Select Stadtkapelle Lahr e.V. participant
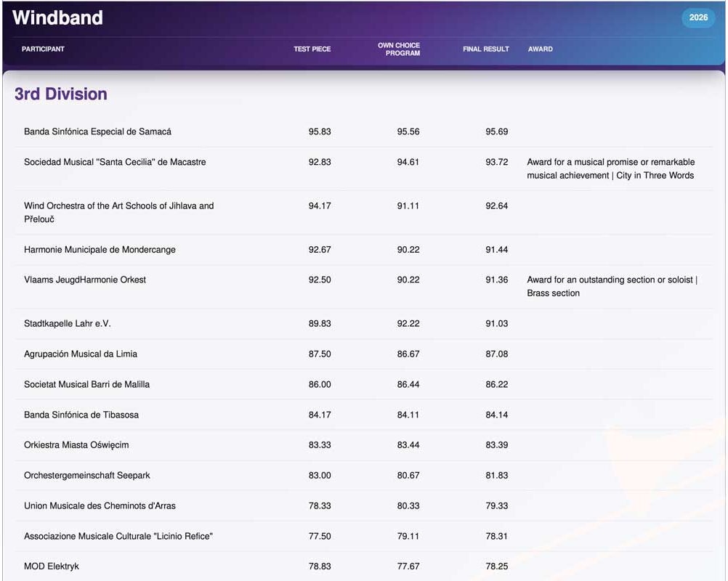The width and height of the screenshot is (728, 581). (68, 323)
